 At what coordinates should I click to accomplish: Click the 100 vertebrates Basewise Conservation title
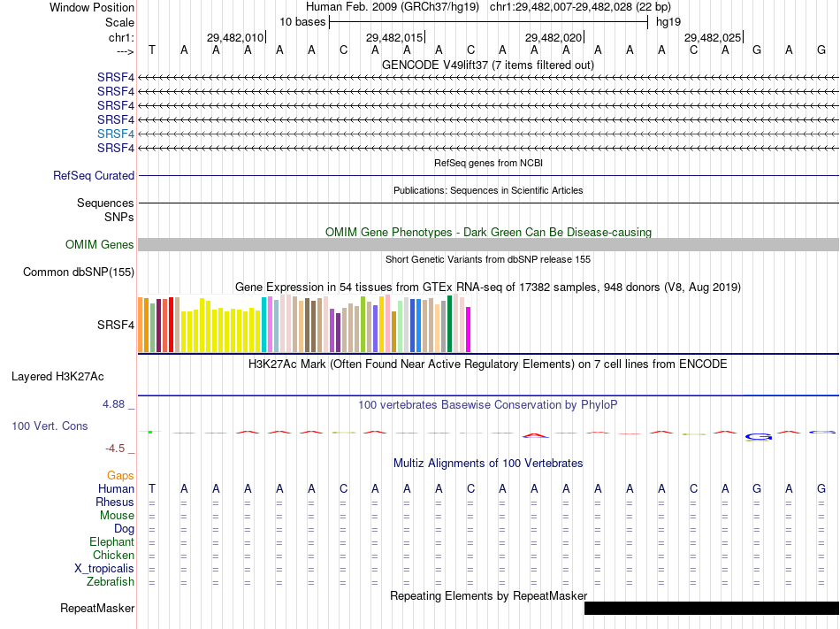(x=488, y=405)
